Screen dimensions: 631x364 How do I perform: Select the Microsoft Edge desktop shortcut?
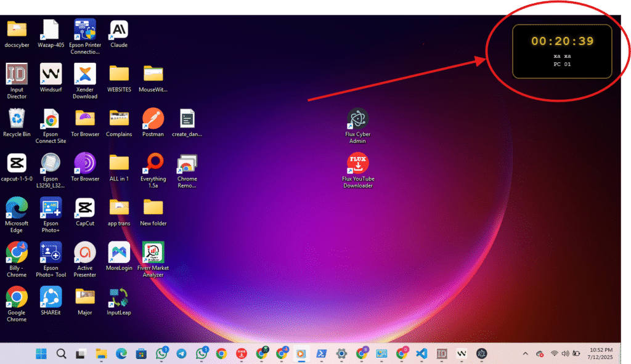17,208
